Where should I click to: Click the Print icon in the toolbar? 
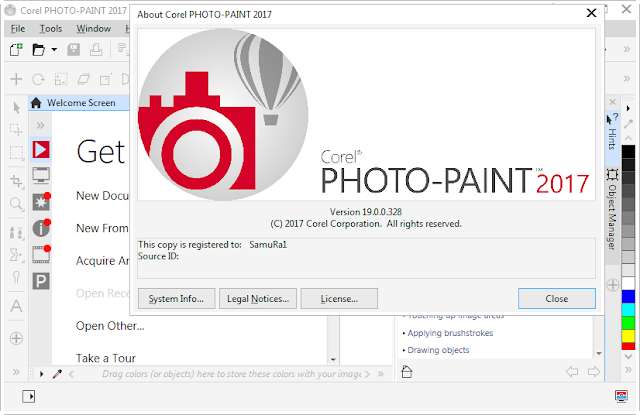(96, 50)
